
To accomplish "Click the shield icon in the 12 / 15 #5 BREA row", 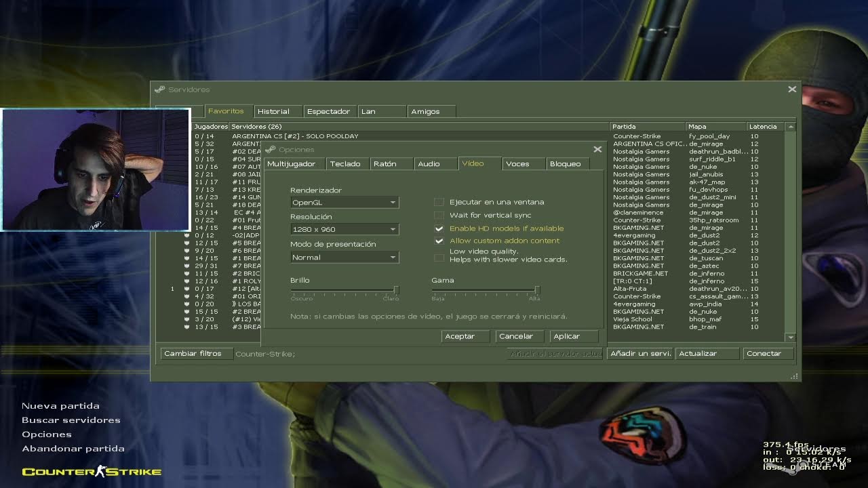I will pyautogui.click(x=187, y=243).
